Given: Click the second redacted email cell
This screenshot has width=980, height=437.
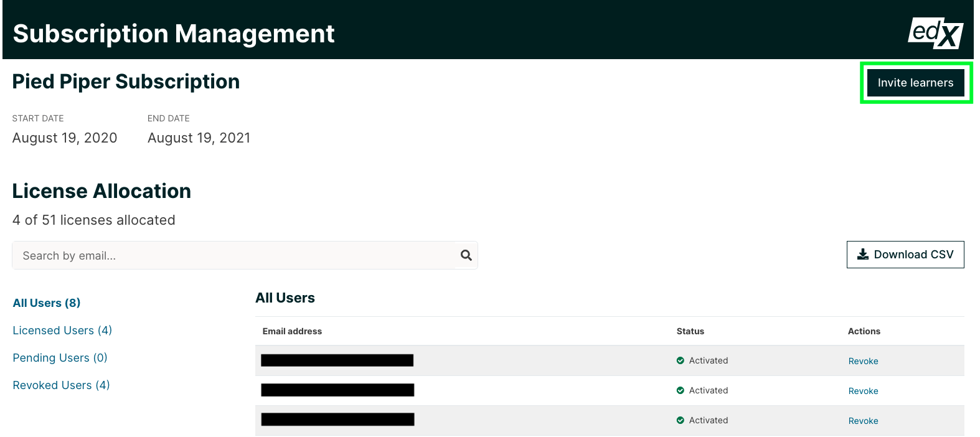Looking at the screenshot, I should [x=337, y=390].
